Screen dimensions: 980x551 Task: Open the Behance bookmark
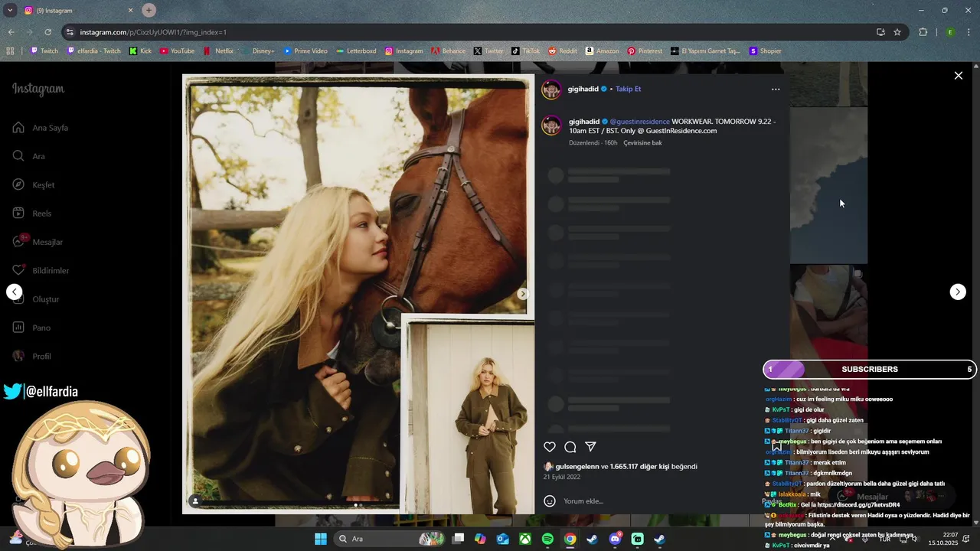[448, 51]
